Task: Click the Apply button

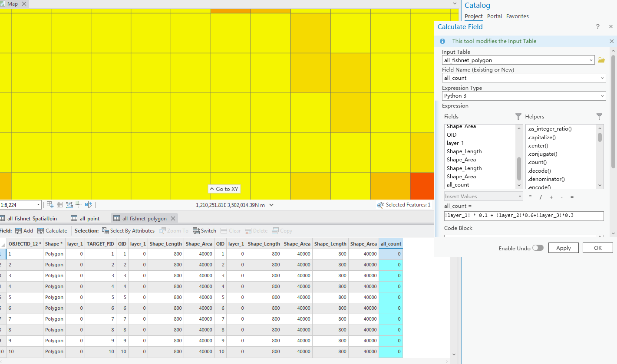Action: point(563,248)
